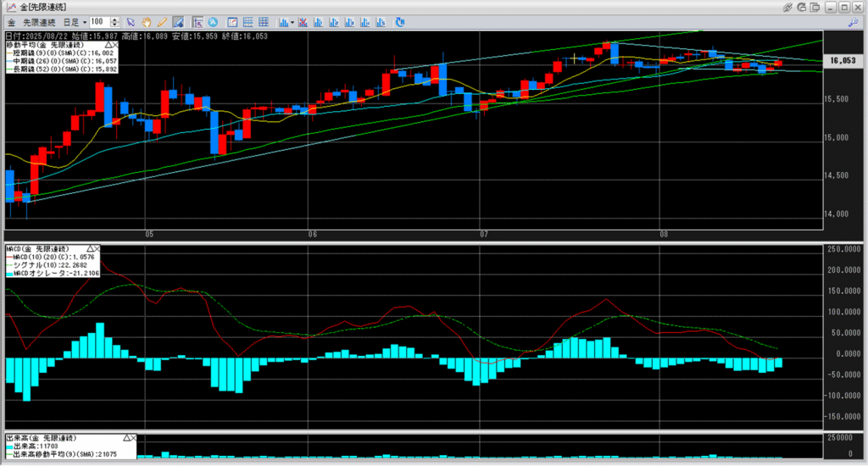868x466 pixels.
Task: Click the 250000 volume axis label
Action: pos(840,438)
